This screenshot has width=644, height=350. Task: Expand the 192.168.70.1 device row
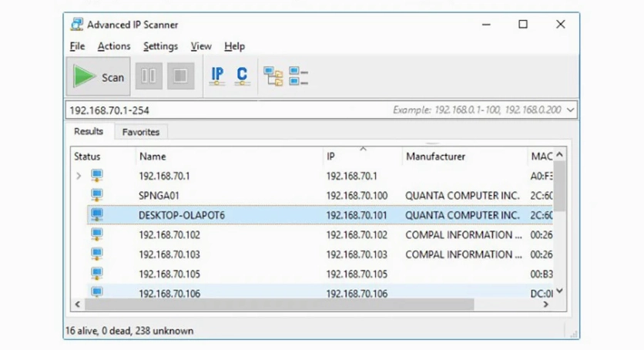pyautogui.click(x=78, y=177)
